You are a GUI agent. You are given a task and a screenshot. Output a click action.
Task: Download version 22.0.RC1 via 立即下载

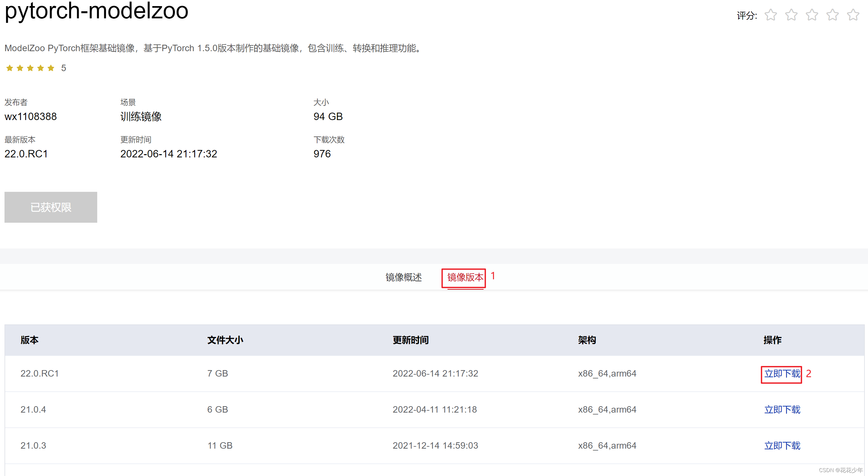pos(782,374)
